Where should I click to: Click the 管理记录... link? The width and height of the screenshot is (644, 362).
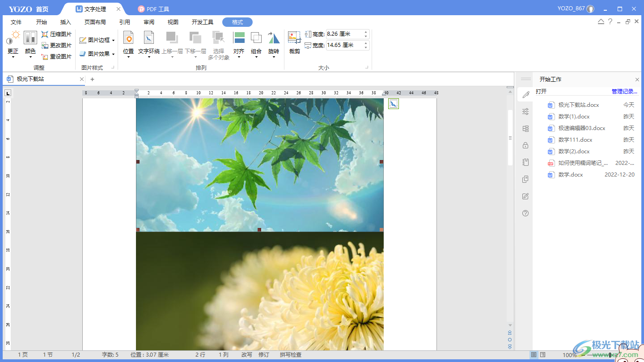[624, 91]
